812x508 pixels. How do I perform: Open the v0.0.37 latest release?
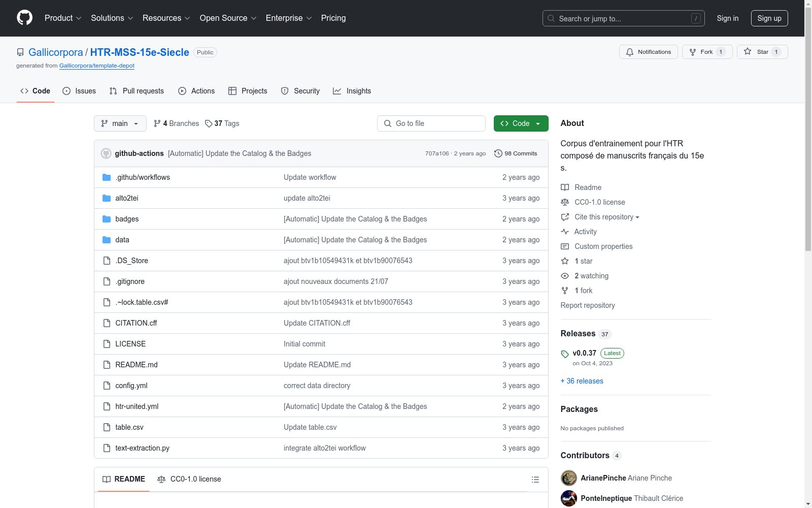pyautogui.click(x=585, y=353)
